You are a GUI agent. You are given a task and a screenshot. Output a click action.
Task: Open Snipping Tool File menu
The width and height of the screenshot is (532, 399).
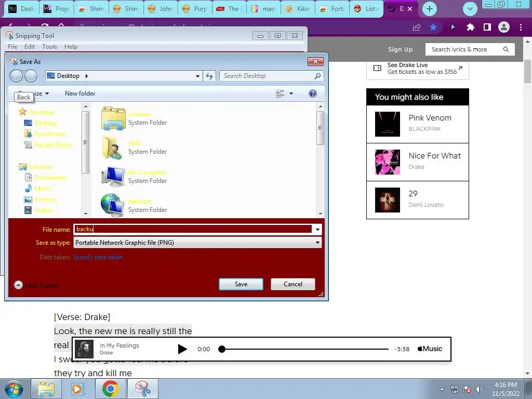12,46
